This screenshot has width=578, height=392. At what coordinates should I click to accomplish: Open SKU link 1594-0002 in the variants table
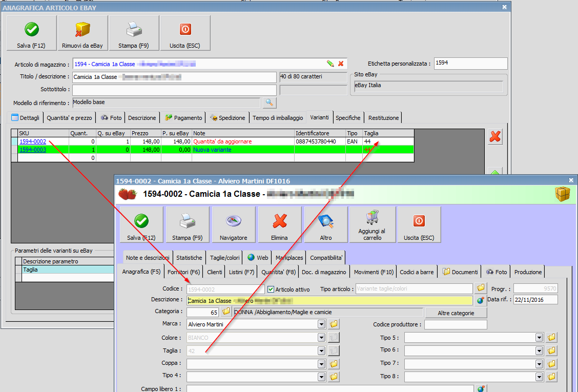[33, 141]
